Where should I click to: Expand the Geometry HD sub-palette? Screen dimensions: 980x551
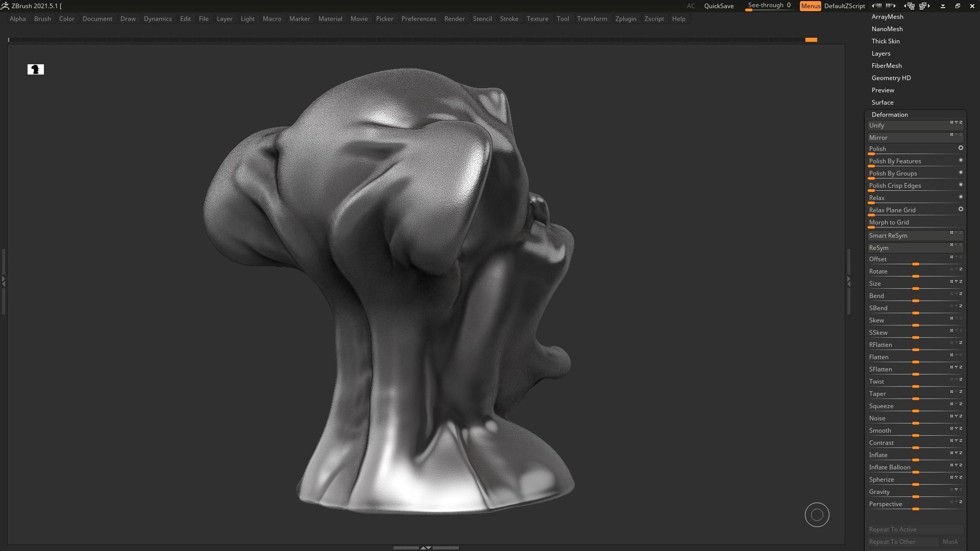891,78
